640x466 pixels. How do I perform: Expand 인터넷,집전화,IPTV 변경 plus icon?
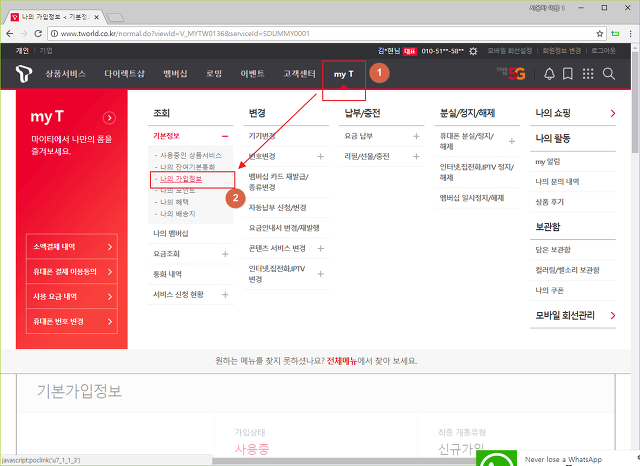click(x=321, y=274)
